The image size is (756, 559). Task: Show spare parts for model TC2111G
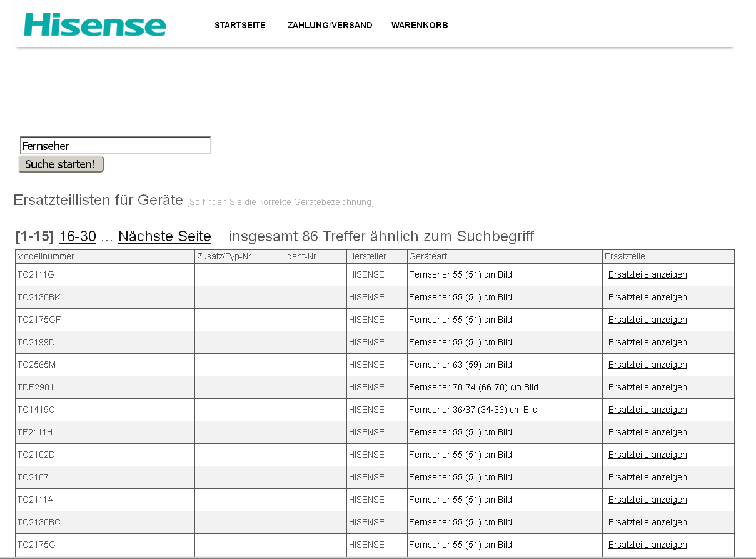pyautogui.click(x=647, y=275)
